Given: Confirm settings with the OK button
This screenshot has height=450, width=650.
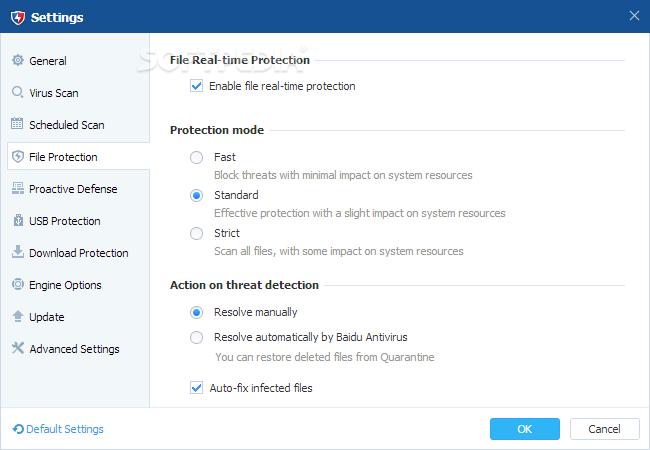Looking at the screenshot, I should [525, 429].
